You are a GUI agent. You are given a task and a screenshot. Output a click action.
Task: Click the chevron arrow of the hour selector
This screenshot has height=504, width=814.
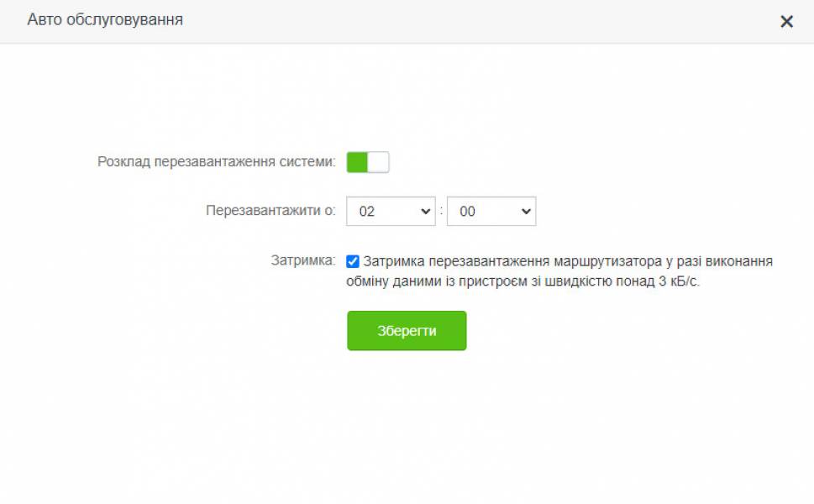[x=425, y=211]
